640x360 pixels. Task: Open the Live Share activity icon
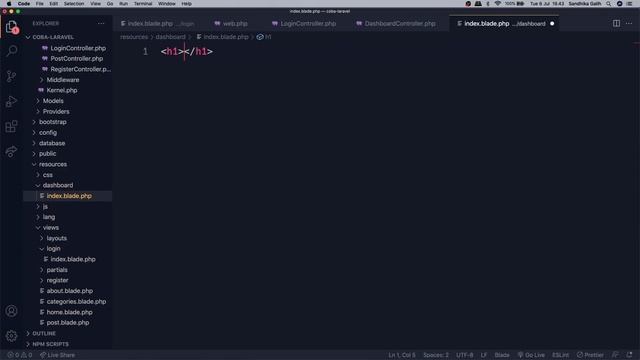point(12,151)
